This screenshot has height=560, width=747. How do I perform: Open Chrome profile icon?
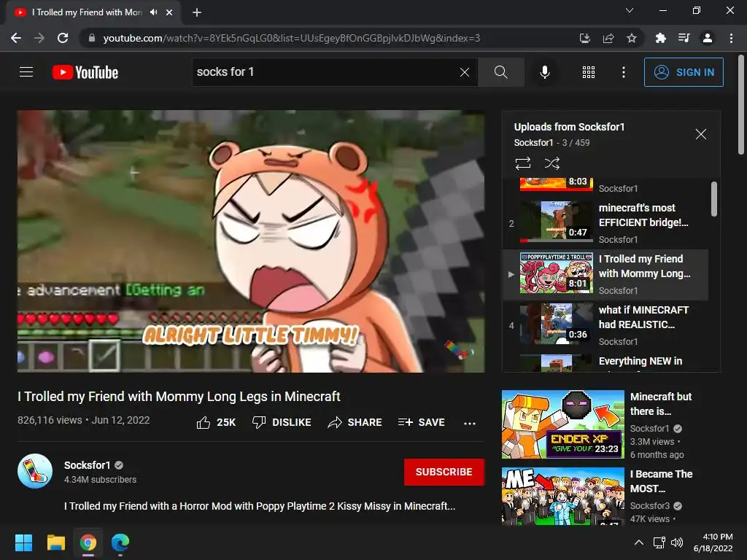[x=708, y=38]
